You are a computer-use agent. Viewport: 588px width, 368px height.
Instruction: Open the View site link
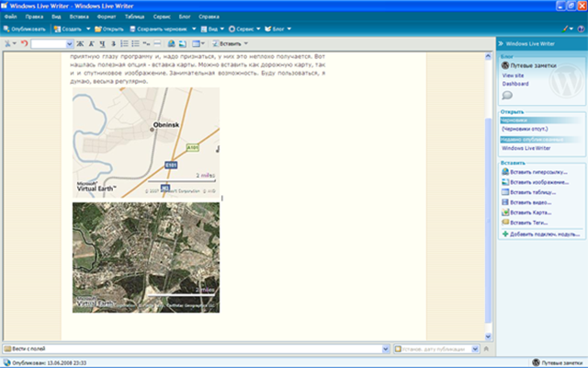click(513, 75)
